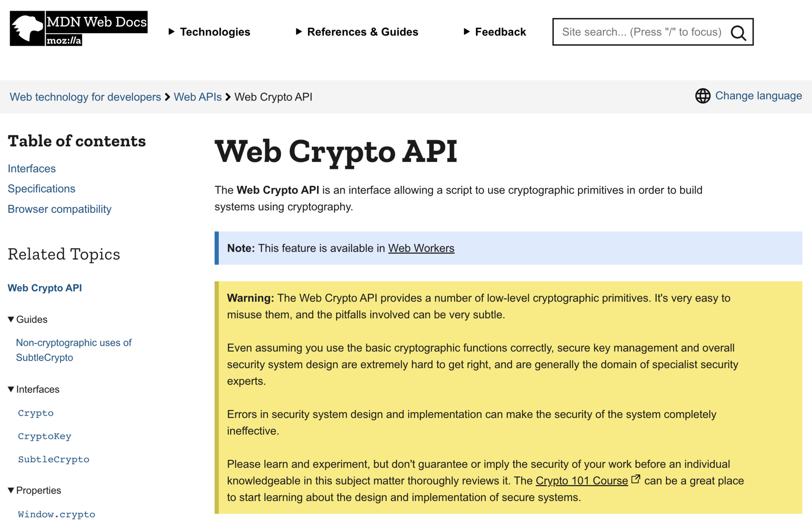812x528 pixels.
Task: Jump to Specifications in table of contents
Action: click(x=41, y=189)
